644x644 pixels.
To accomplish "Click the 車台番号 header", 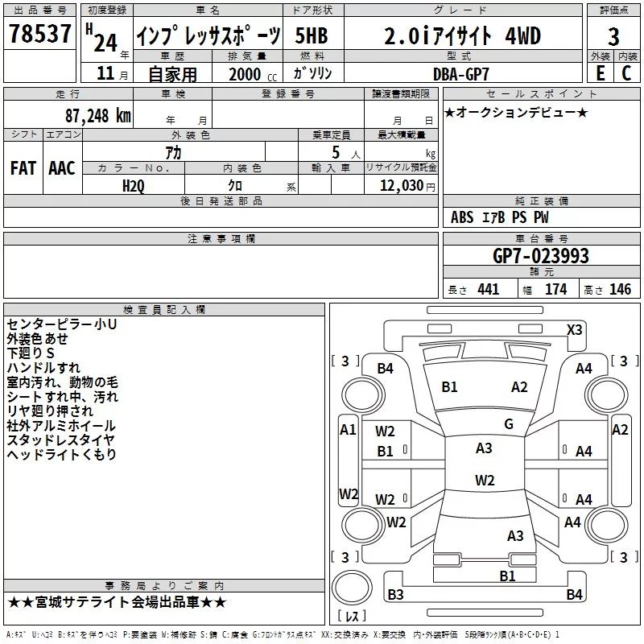I will click(x=541, y=238).
